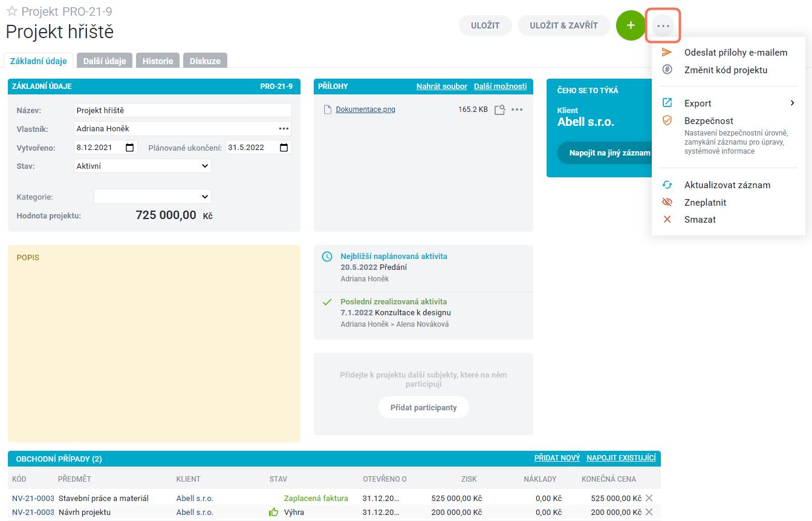This screenshot has height=521, width=812.
Task: Click NAPOJIT EXISTUJÍCÍ link
Action: click(x=621, y=458)
